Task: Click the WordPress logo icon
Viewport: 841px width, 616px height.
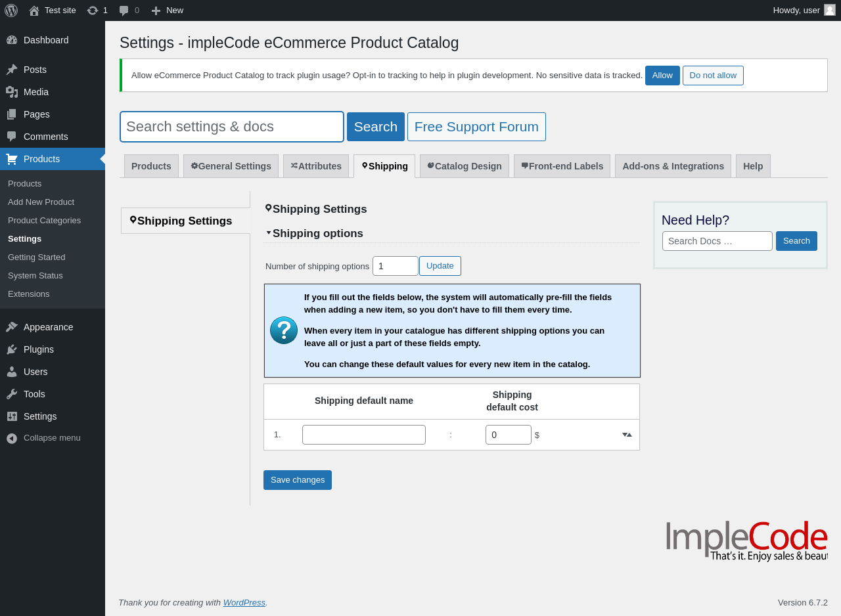Action: (x=11, y=10)
